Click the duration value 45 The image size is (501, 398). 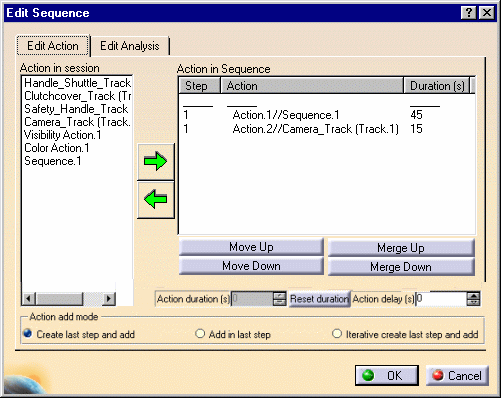tap(417, 115)
